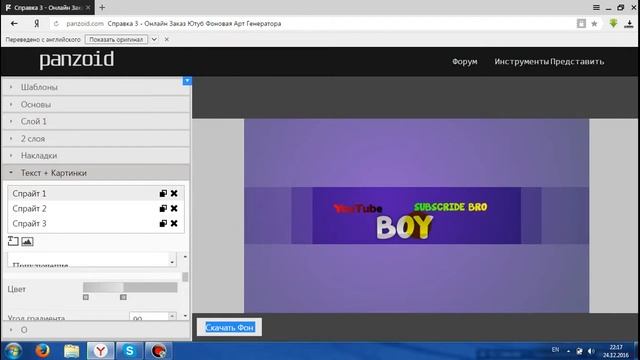Expand the Основы section
The height and width of the screenshot is (360, 640).
click(96, 104)
